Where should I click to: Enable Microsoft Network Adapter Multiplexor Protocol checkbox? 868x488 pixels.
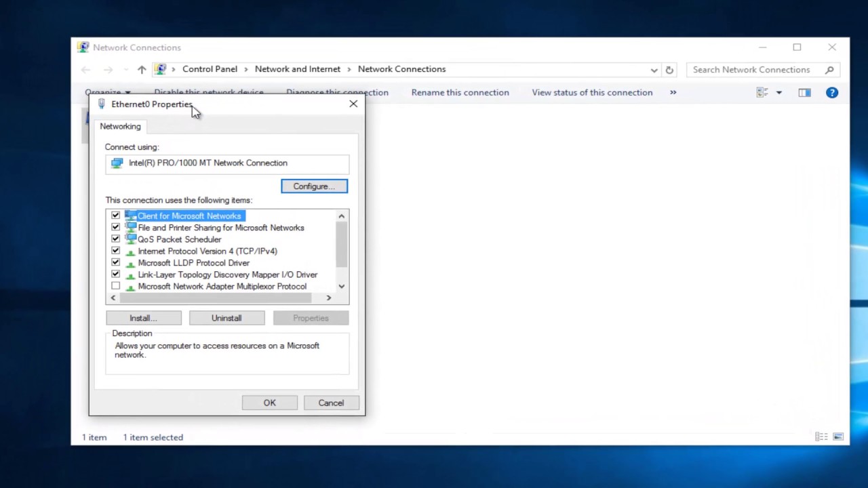[x=115, y=286]
